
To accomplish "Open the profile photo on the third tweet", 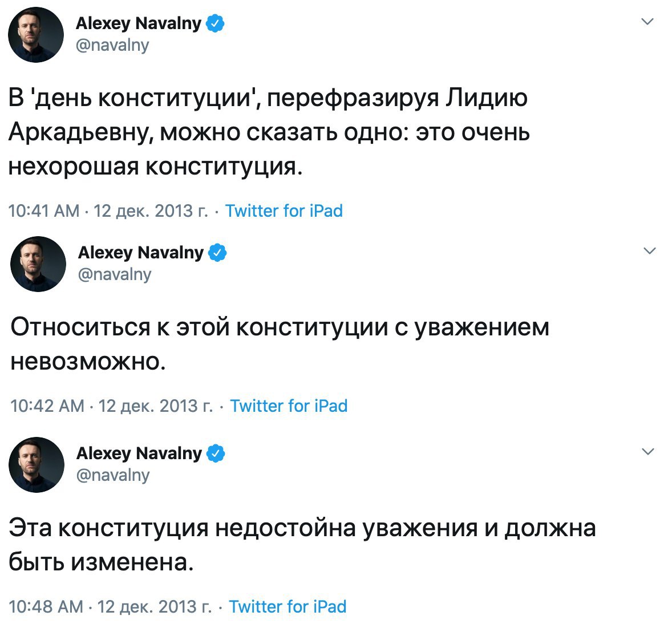I will click(x=37, y=465).
